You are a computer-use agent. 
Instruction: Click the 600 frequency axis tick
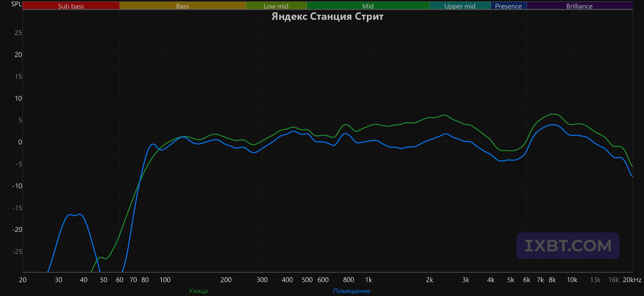click(x=323, y=280)
